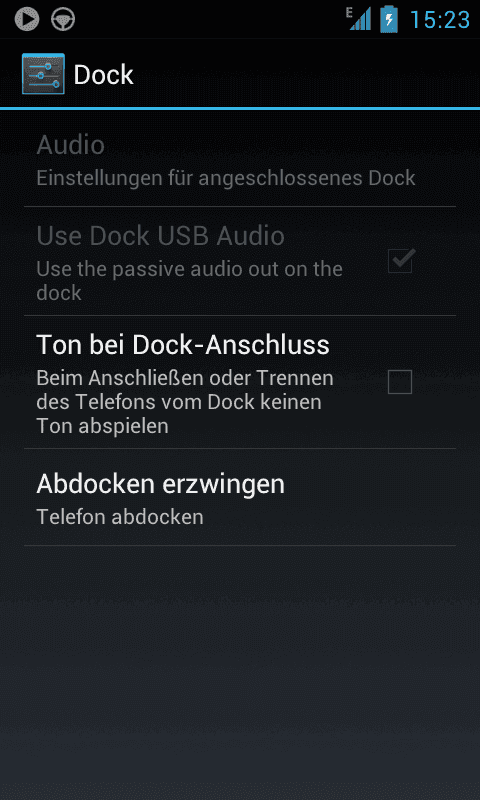This screenshot has width=480, height=800.
Task: Tap the Dock title in action bar
Action: (104, 75)
